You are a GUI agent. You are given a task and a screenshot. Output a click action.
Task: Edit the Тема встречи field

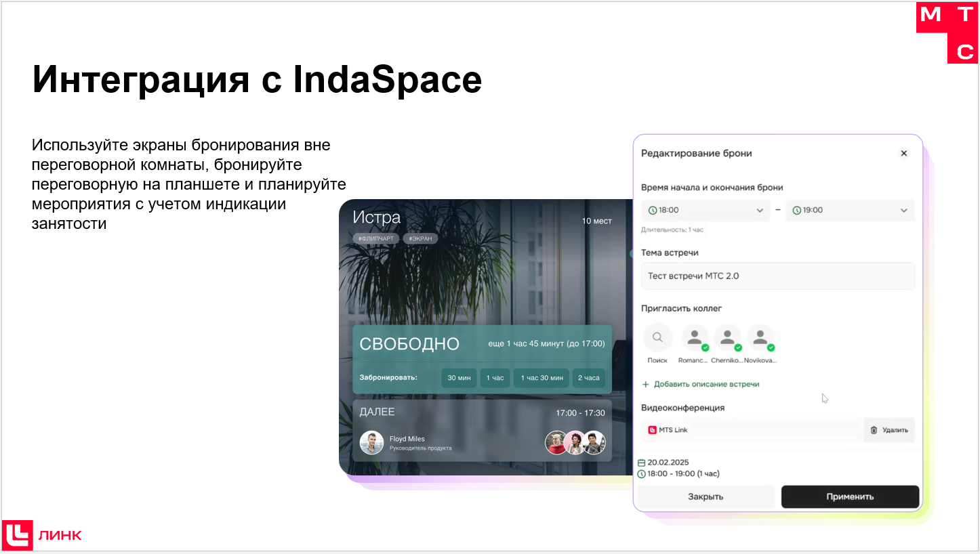click(x=778, y=276)
